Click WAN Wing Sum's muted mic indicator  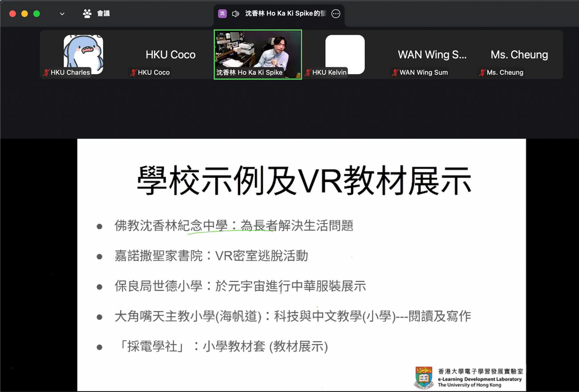point(395,73)
